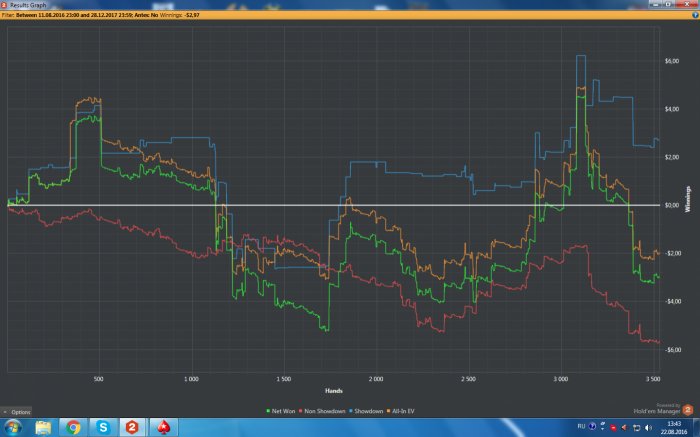Click the 2 000 hands axis tick
The height and width of the screenshot is (437, 700).
[x=376, y=379]
